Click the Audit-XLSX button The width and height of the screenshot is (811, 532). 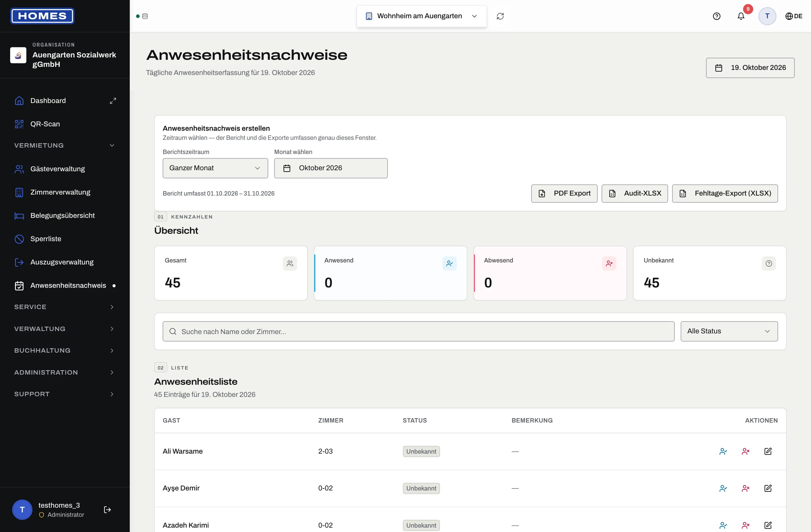[635, 193]
